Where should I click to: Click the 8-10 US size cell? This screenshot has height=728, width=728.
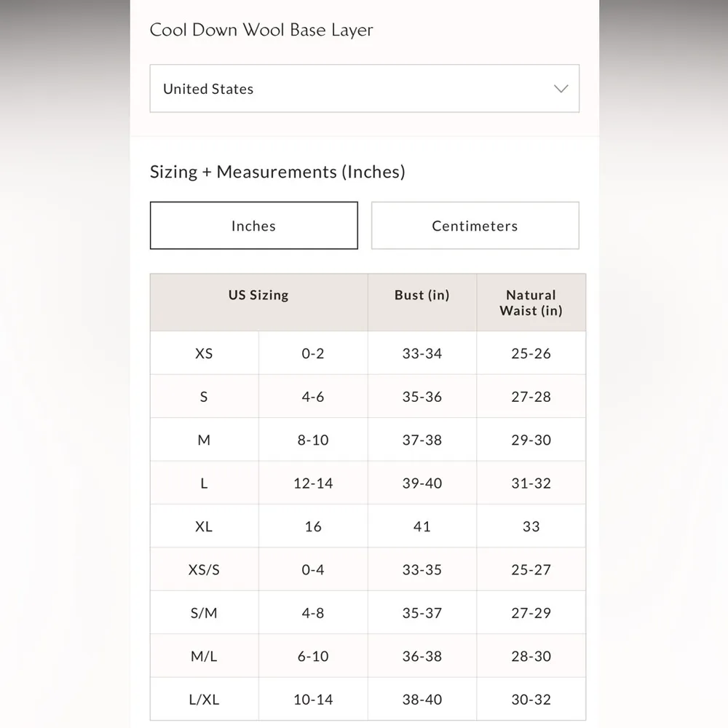[x=313, y=440]
